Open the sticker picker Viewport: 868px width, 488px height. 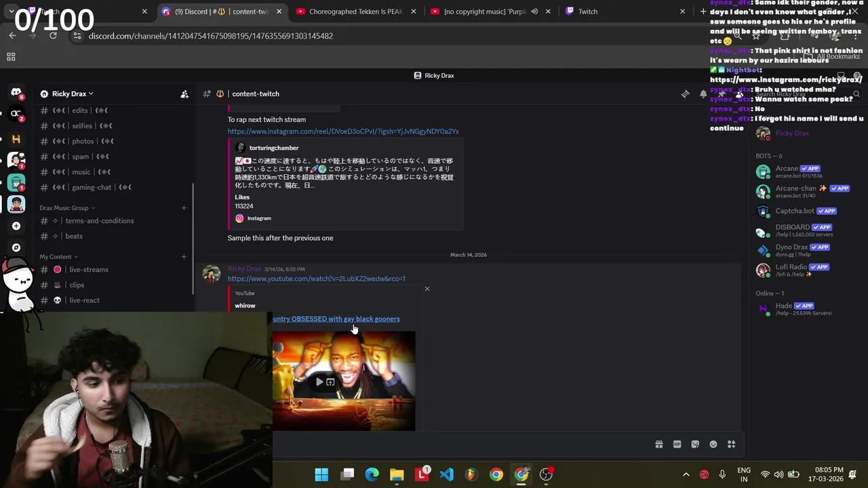point(695,445)
